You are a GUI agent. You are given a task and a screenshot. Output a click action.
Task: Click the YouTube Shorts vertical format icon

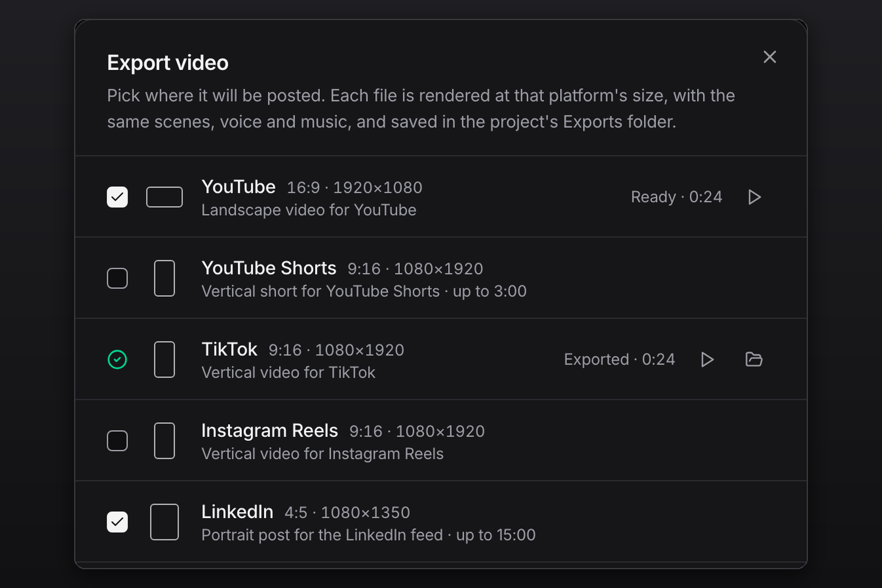pyautogui.click(x=164, y=278)
